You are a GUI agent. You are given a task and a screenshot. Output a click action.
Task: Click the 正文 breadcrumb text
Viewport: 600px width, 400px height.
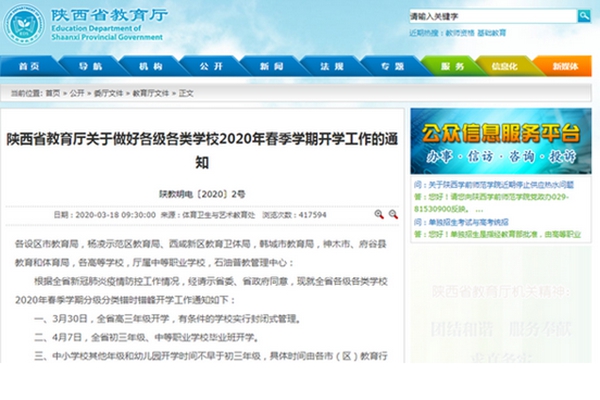(186, 93)
